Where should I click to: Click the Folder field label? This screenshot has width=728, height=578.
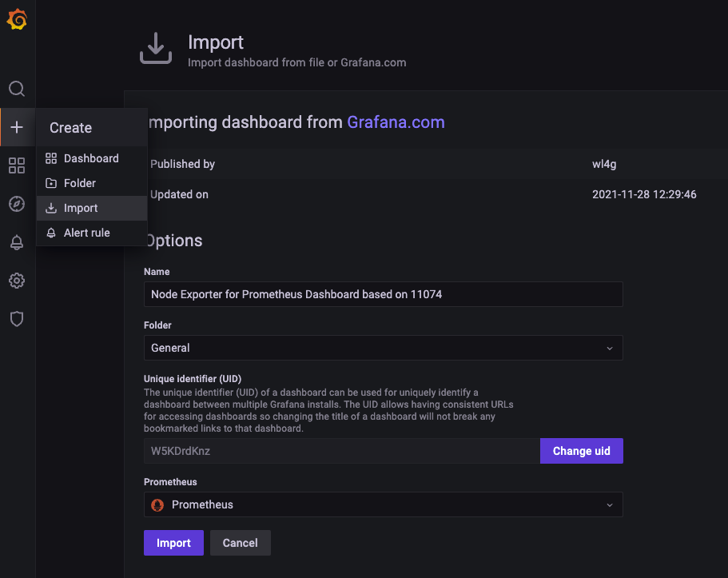click(x=157, y=325)
